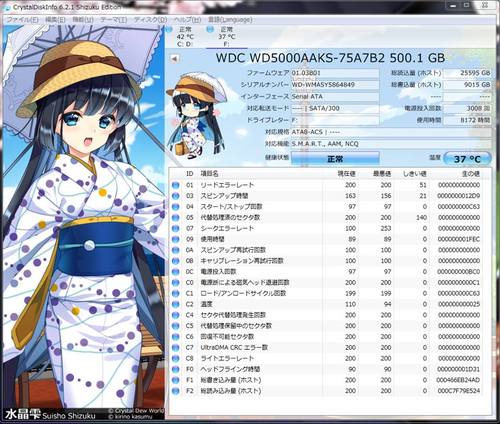Screen dimensions: 500x424
Task: Select the UltraDMA CRC エラー数 attribute name
Action: 234,348
